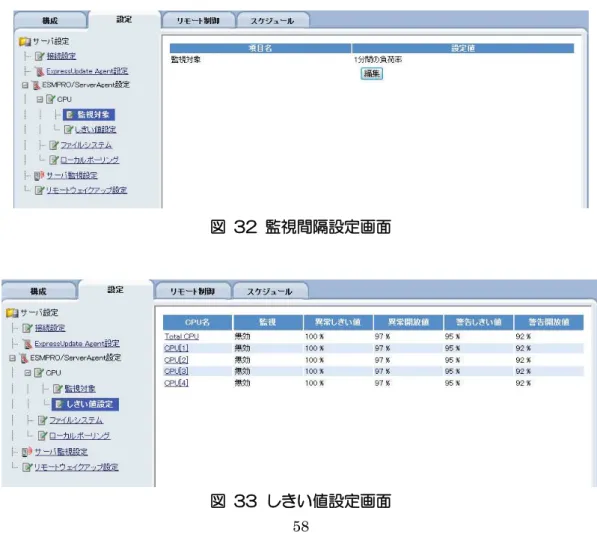Select highlighted しきい値設定 item in Figure 33 tree
Screen dimensions: 597x535
pyautogui.click(x=85, y=404)
